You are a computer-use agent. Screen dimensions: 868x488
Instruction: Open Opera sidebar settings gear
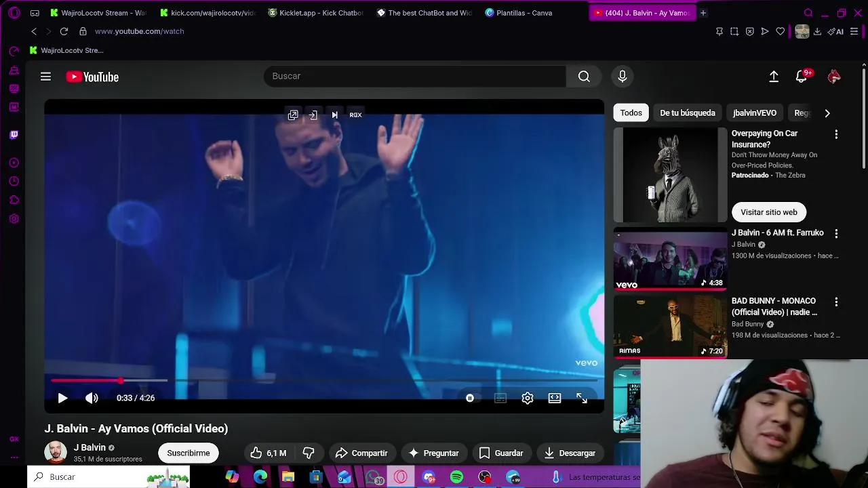pos(14,219)
